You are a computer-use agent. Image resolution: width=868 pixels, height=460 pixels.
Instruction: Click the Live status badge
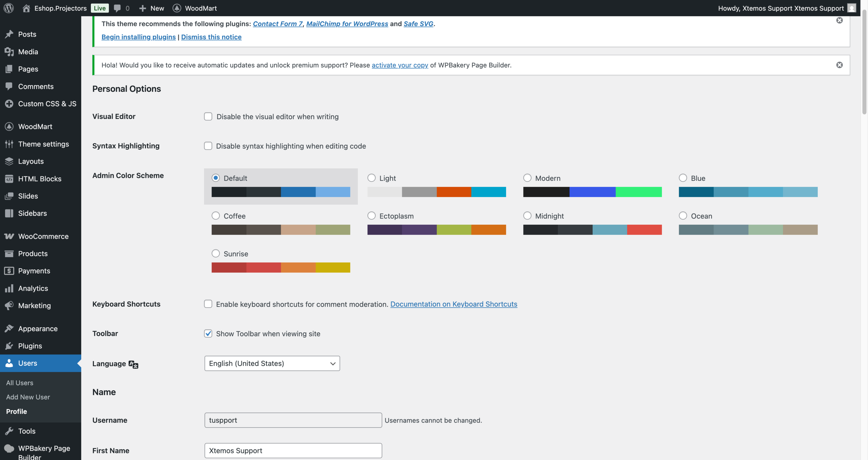coord(100,8)
